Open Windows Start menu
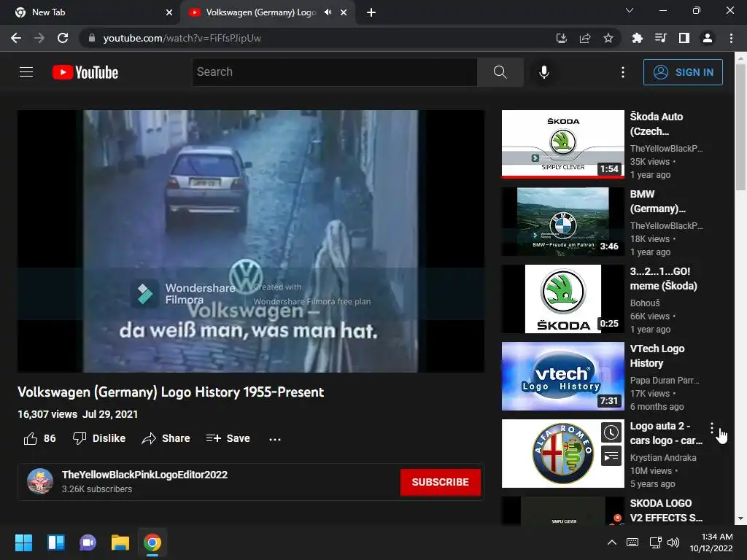This screenshot has height=560, width=747. coord(23,542)
